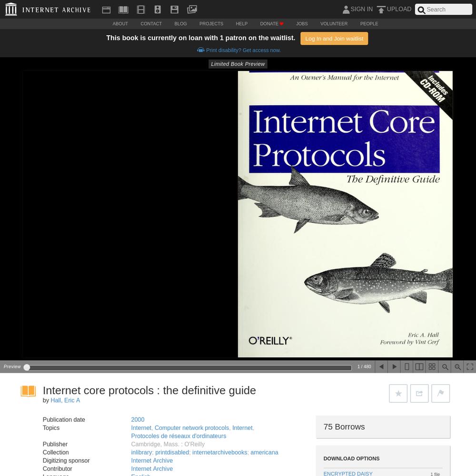Screen dimensions: 476x476
Task: Open the printdisabled collection link
Action: 172,452
